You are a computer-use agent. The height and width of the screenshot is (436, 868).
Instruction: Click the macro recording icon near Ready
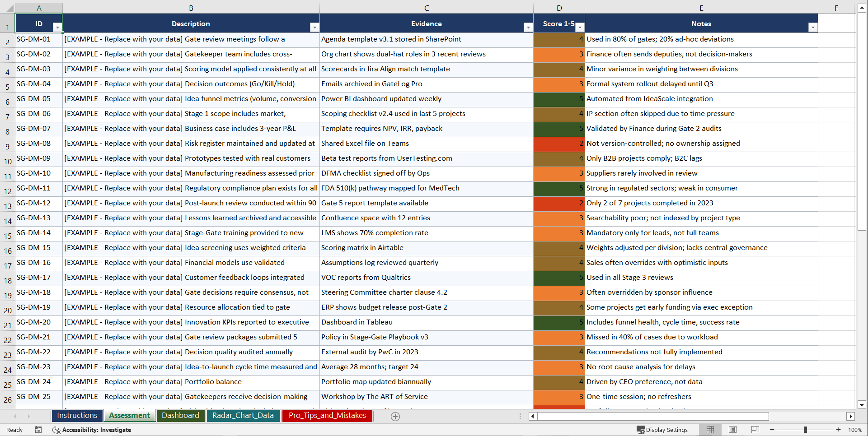click(38, 430)
